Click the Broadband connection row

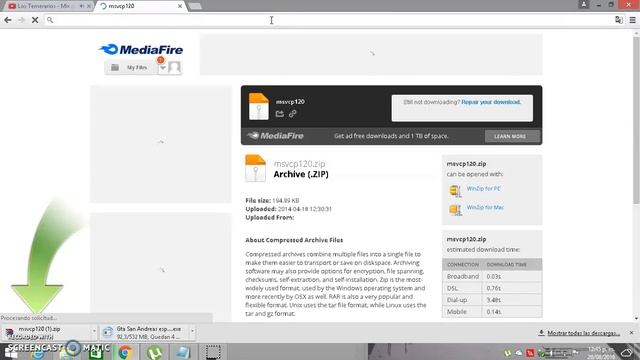[492, 276]
